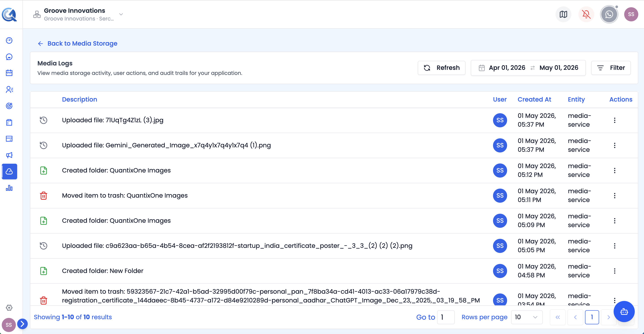The width and height of the screenshot is (644, 334).
Task: Open the Rows per page dropdown
Action: point(526,317)
